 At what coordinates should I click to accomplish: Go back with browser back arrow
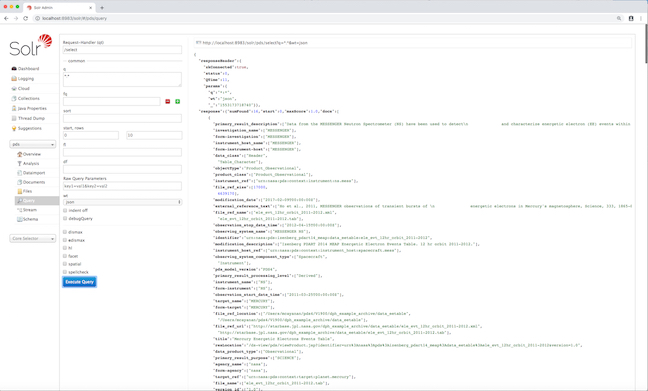[6, 18]
